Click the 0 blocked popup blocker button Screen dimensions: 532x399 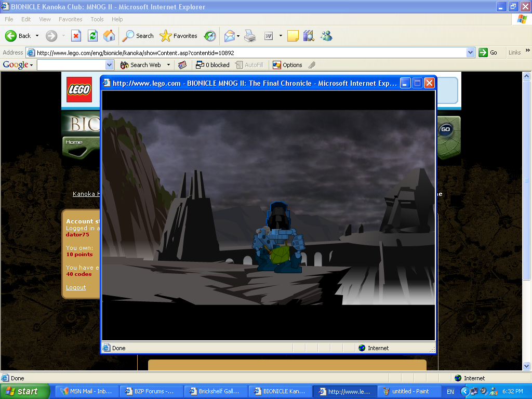(x=212, y=65)
